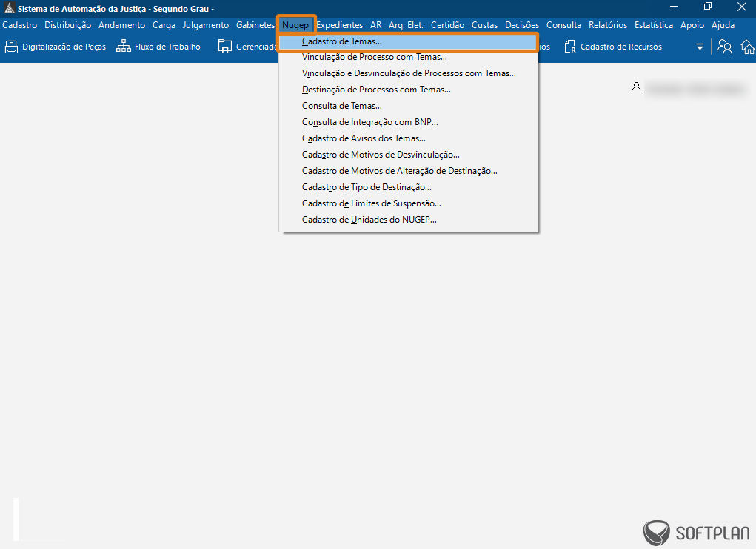Open the Arq. Elet. menu
Image resolution: width=756 pixels, height=549 pixels.
point(406,25)
